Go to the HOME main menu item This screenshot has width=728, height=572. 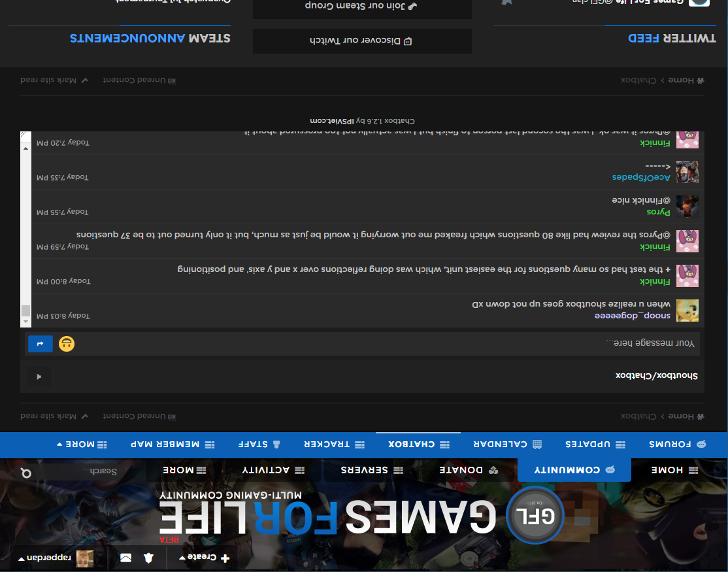[674, 470]
